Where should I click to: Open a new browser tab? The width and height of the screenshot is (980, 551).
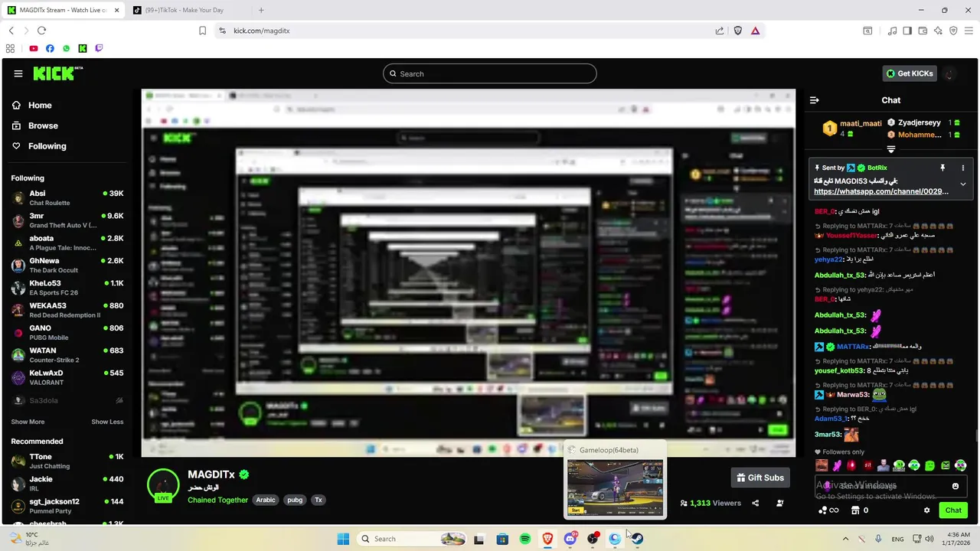coord(261,10)
